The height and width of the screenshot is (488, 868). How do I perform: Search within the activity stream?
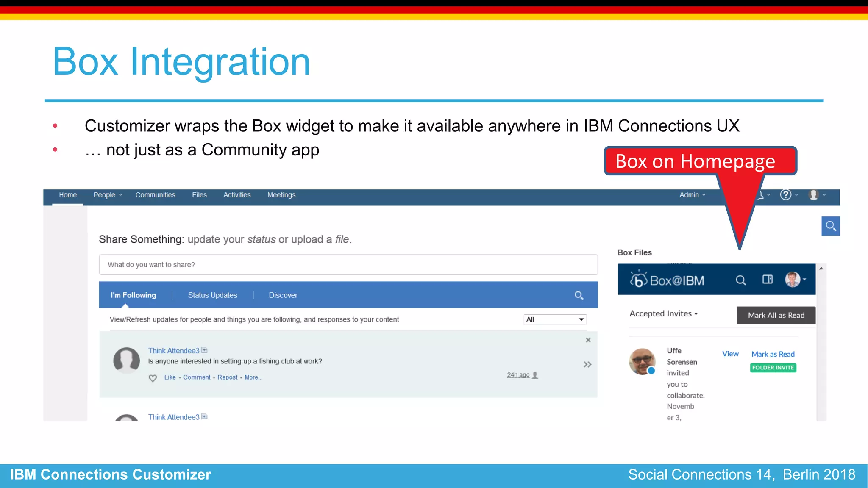[579, 295]
